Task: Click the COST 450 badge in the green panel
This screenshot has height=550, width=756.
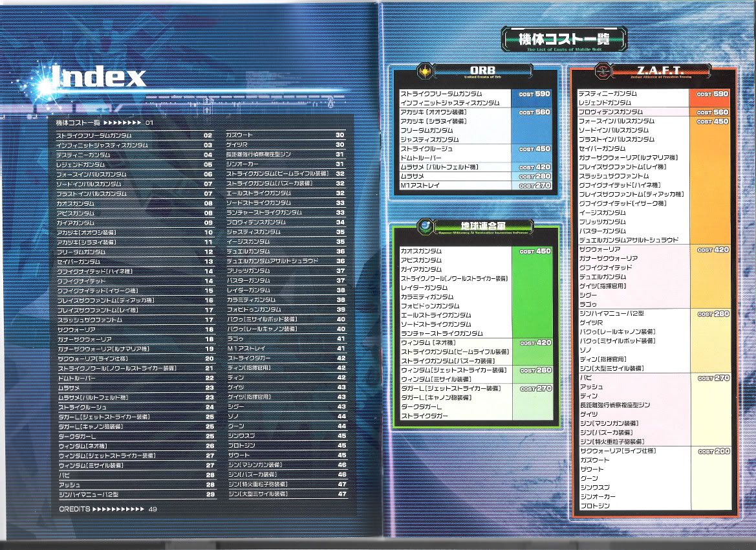Action: [x=535, y=251]
